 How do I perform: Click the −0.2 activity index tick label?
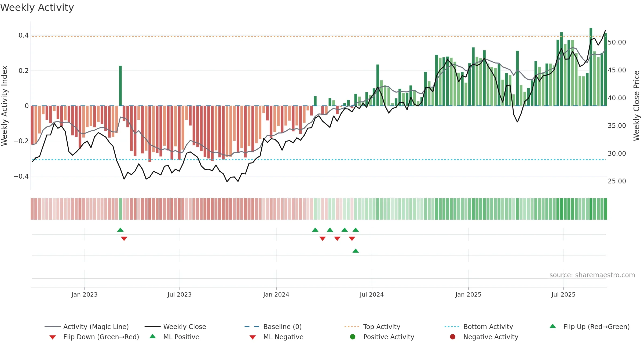[x=21, y=141]
